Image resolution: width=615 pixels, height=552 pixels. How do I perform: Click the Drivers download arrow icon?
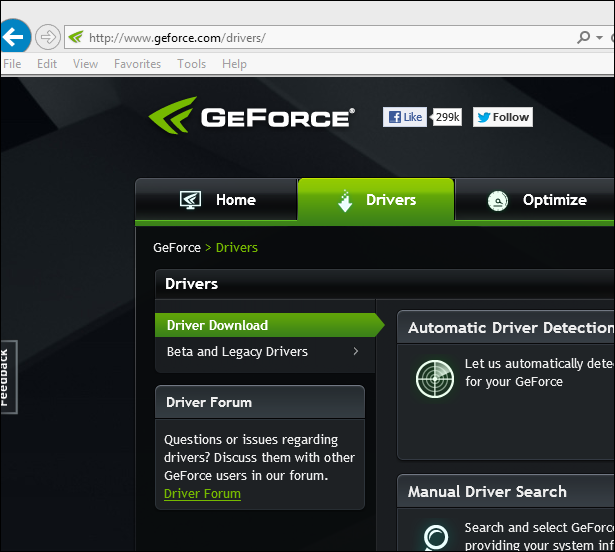click(345, 201)
